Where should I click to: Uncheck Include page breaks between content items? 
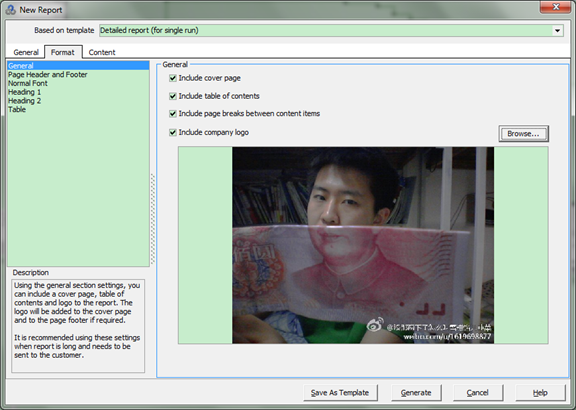173,114
